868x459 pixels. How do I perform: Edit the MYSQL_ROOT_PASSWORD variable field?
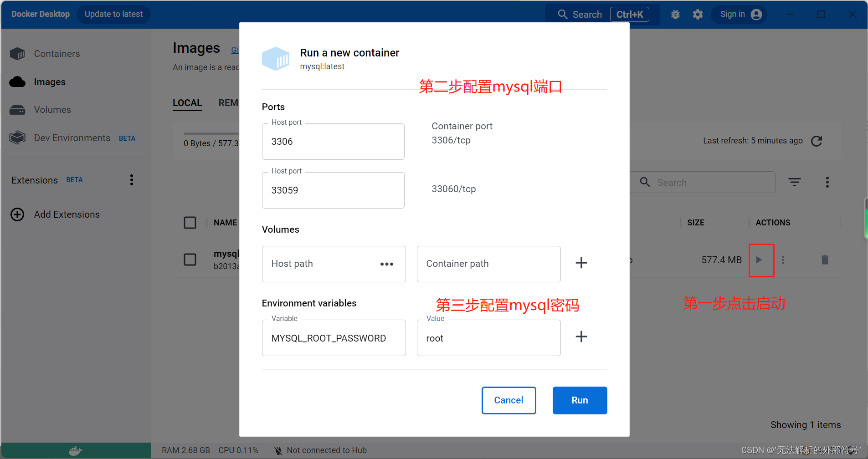pos(334,338)
